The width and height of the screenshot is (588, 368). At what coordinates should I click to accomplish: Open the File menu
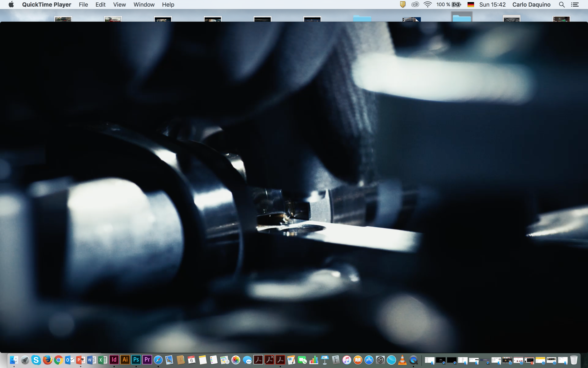83,5
